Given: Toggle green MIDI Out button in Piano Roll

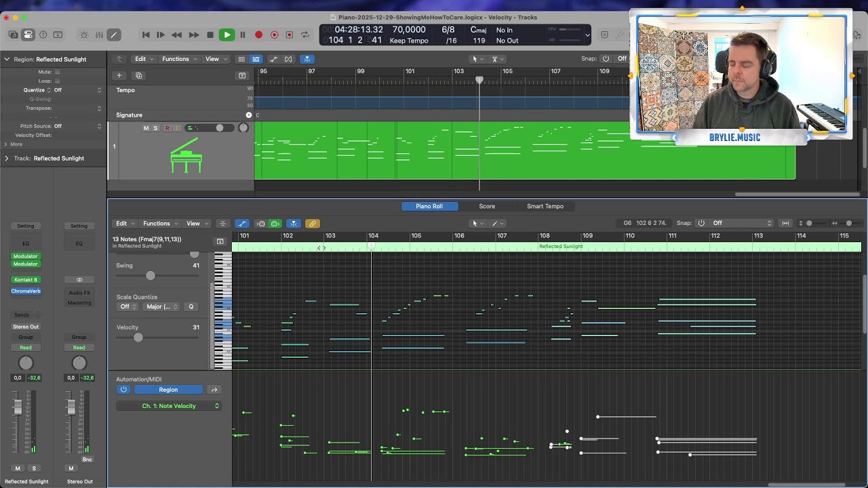Looking at the screenshot, I should [275, 224].
